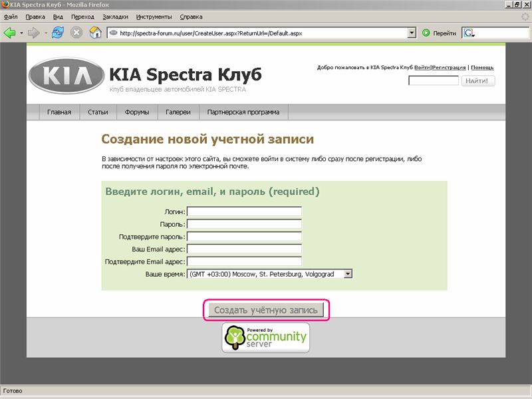Reload the page with the refresh icon

tap(58, 32)
